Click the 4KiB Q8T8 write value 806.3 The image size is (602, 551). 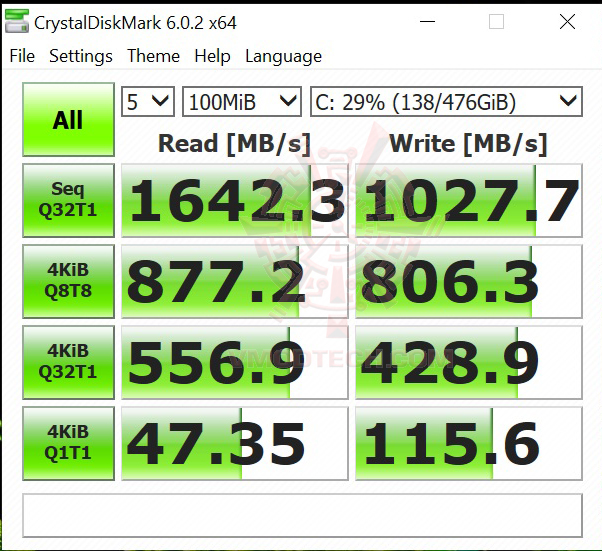pos(469,281)
